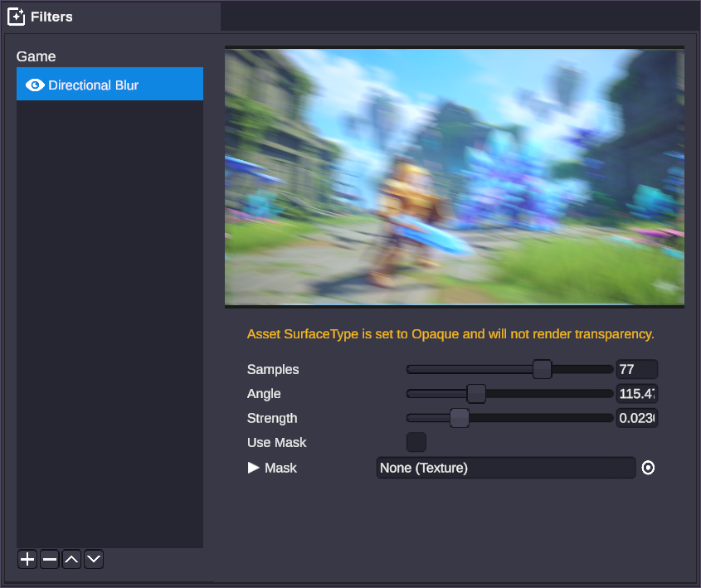701x588 pixels.
Task: Click the Game category label
Action: click(37, 56)
